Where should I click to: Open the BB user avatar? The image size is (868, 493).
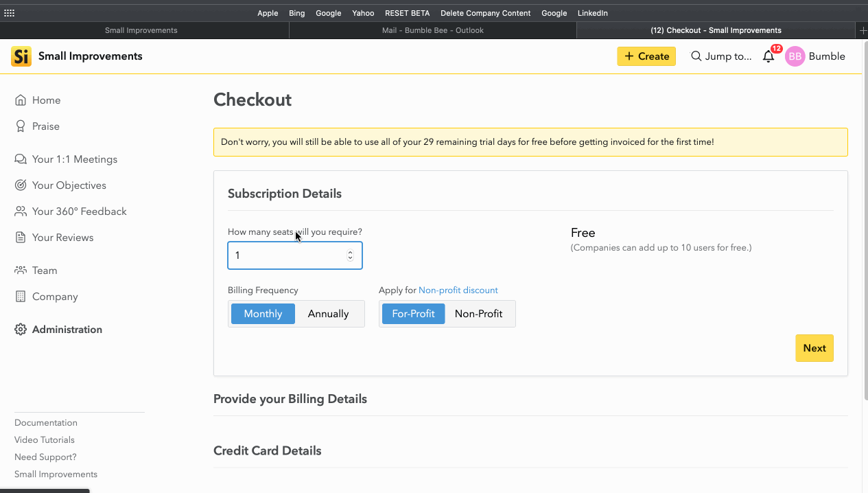tap(795, 56)
